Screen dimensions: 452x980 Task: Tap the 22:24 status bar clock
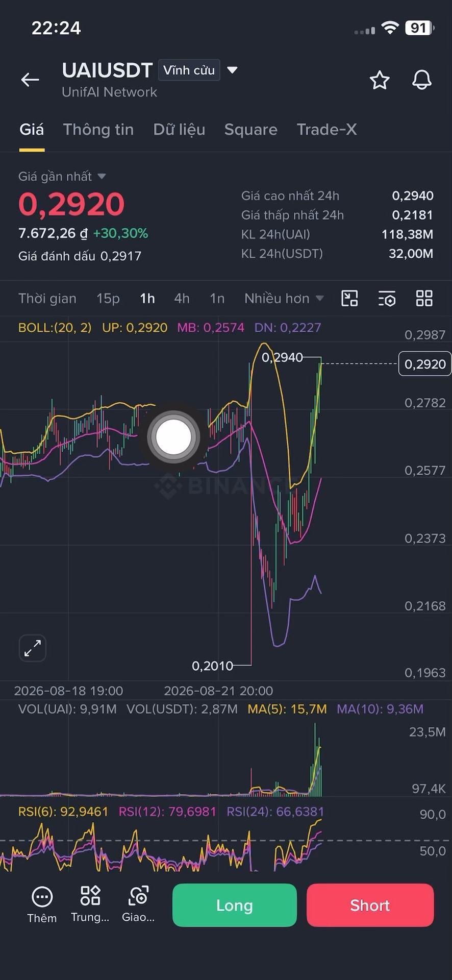56,28
